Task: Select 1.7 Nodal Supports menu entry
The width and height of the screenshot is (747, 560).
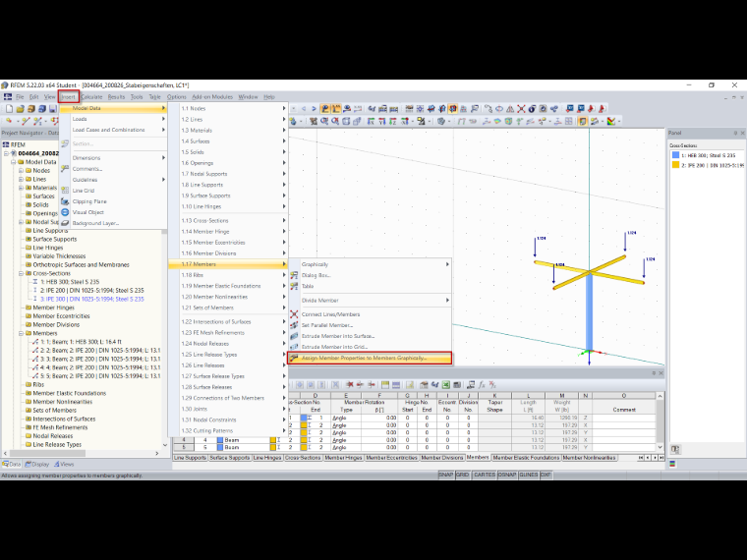Action: pos(228,174)
